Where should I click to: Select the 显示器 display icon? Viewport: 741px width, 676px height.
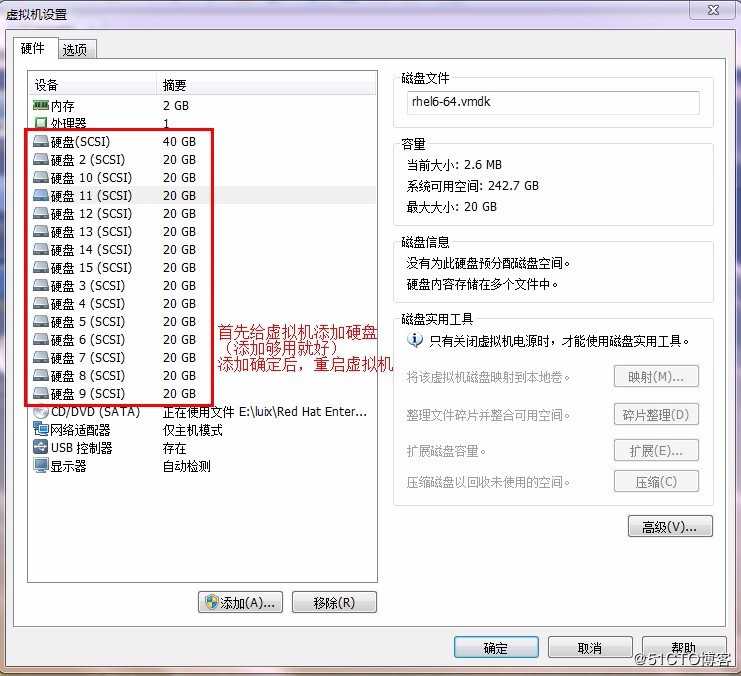click(x=41, y=466)
